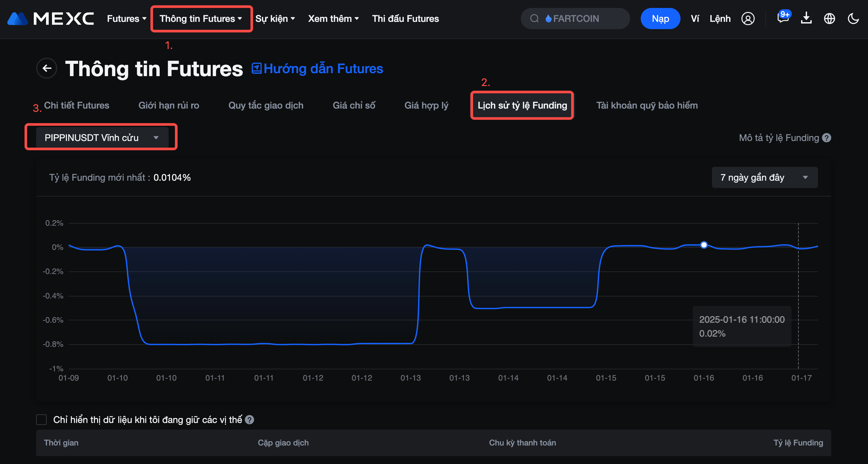The image size is (868, 464).
Task: Open the Sự kiện menu
Action: point(275,19)
